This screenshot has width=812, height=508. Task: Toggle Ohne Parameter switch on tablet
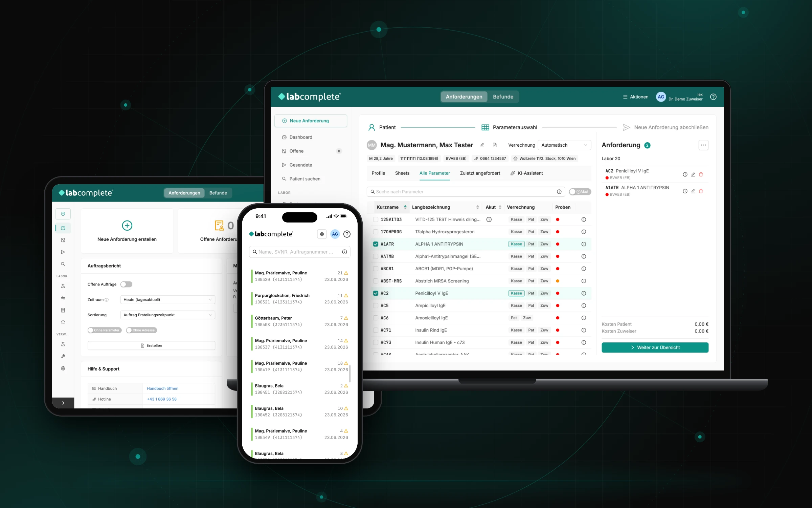tap(104, 330)
